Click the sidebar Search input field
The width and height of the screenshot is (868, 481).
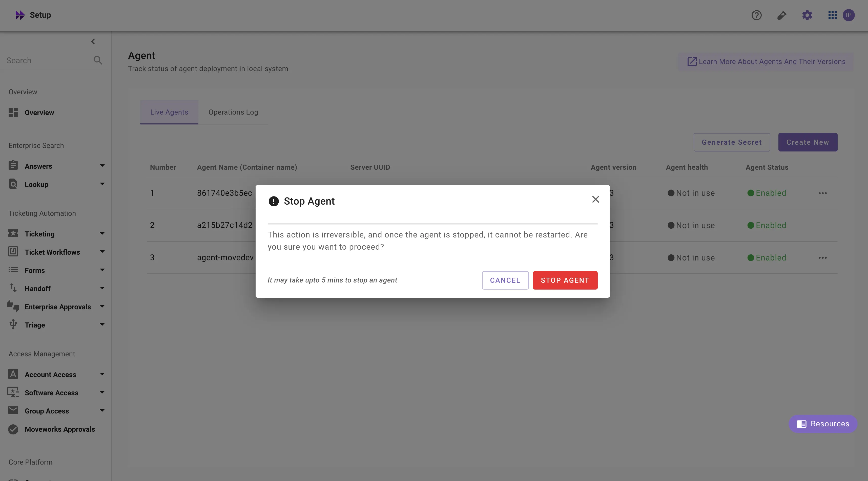(x=47, y=61)
